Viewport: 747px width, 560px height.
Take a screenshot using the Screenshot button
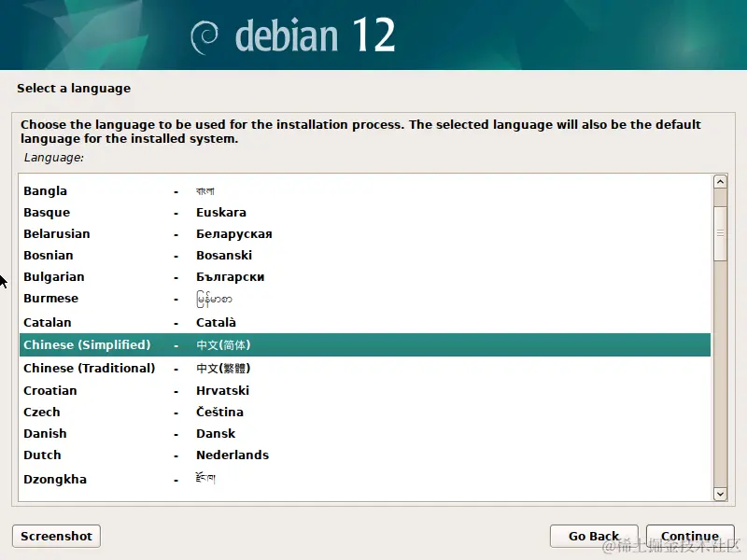(55, 536)
